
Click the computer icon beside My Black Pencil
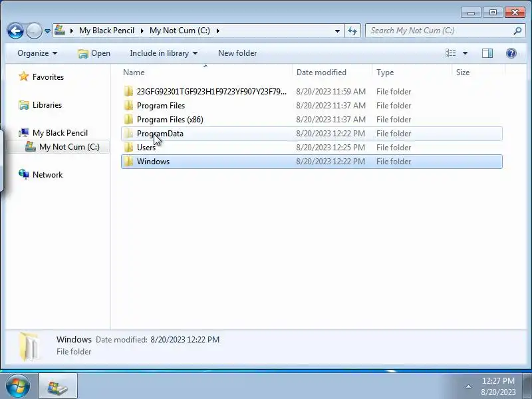(x=24, y=132)
